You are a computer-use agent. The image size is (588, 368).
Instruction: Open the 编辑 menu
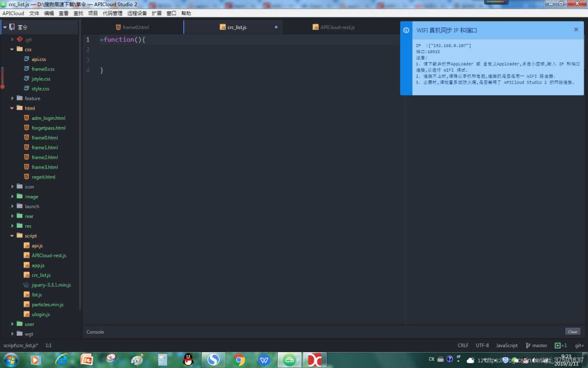point(49,13)
